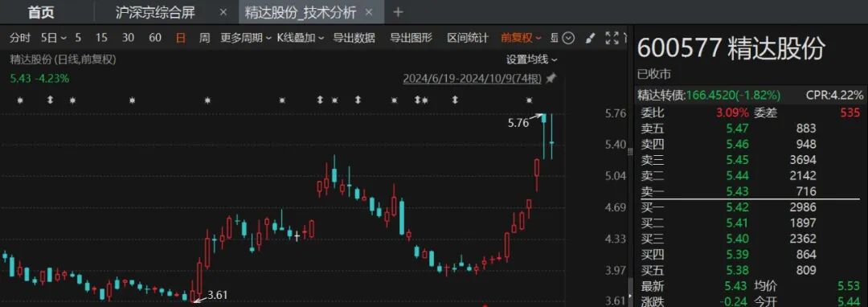868x307 pixels.
Task: Open the 前复权 adjustment dropdown
Action: [x=521, y=38]
